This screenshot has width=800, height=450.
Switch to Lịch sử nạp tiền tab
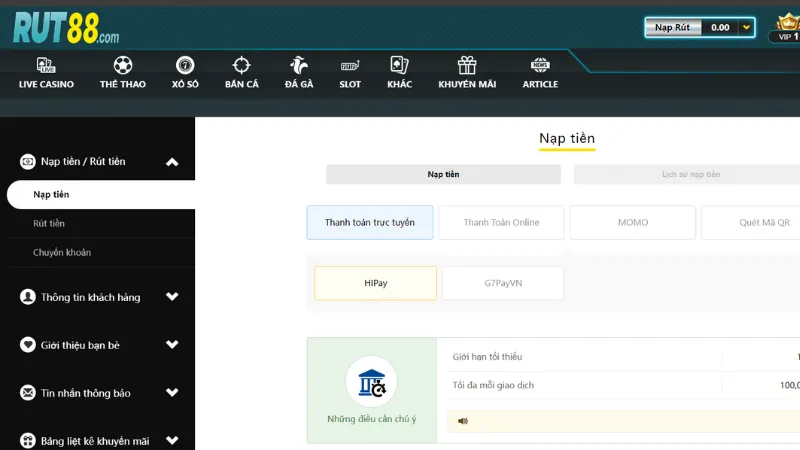[x=687, y=174]
